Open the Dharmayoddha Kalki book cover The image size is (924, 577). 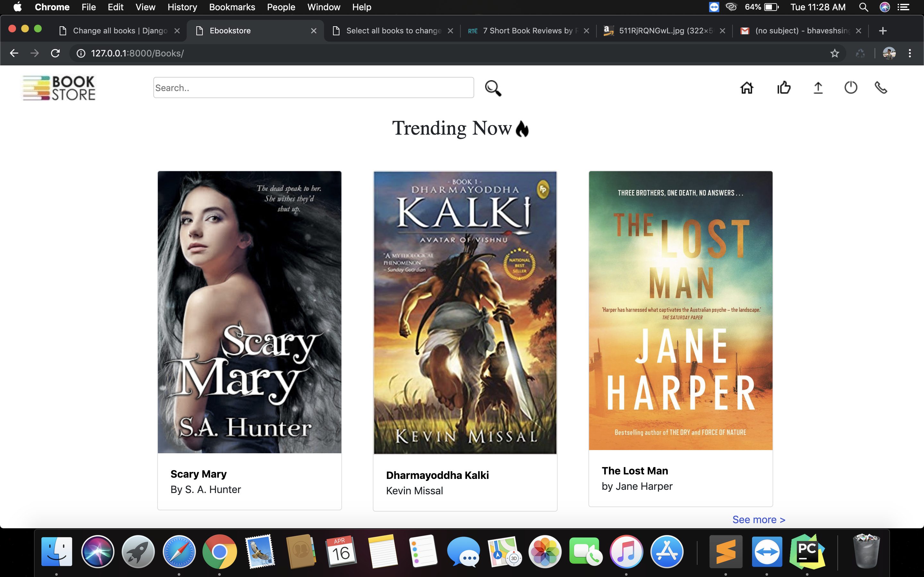(x=465, y=313)
